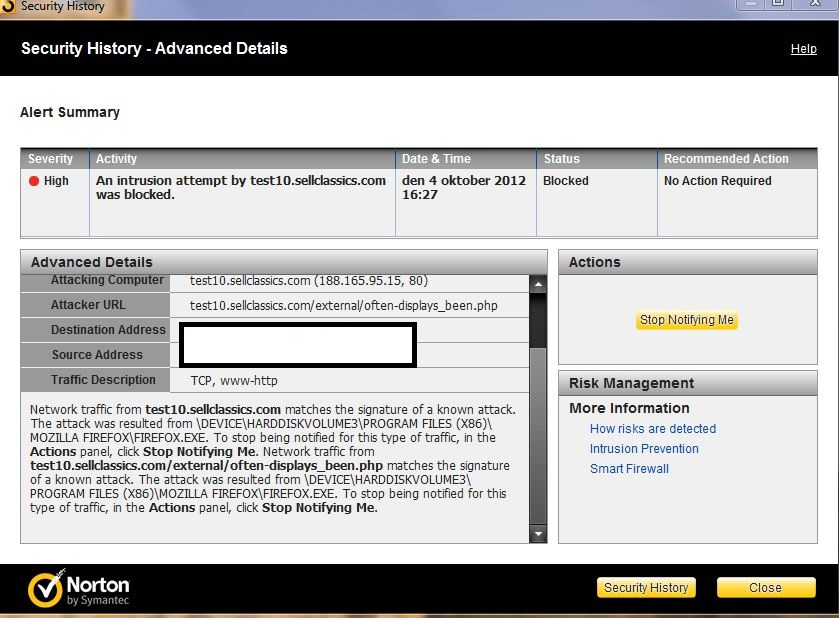This screenshot has height=618, width=839.
Task: Select the Date & Time column header
Action: tap(435, 159)
